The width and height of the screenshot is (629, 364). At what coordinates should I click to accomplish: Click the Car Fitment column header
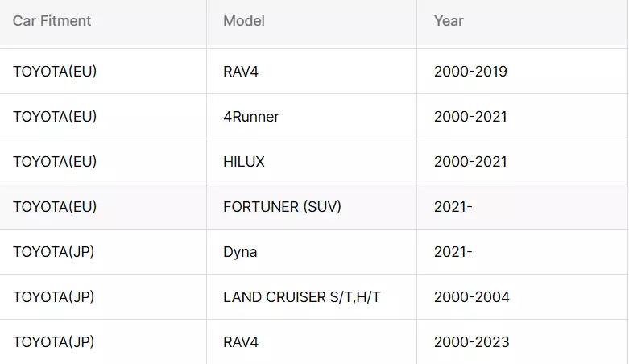pyautogui.click(x=52, y=21)
